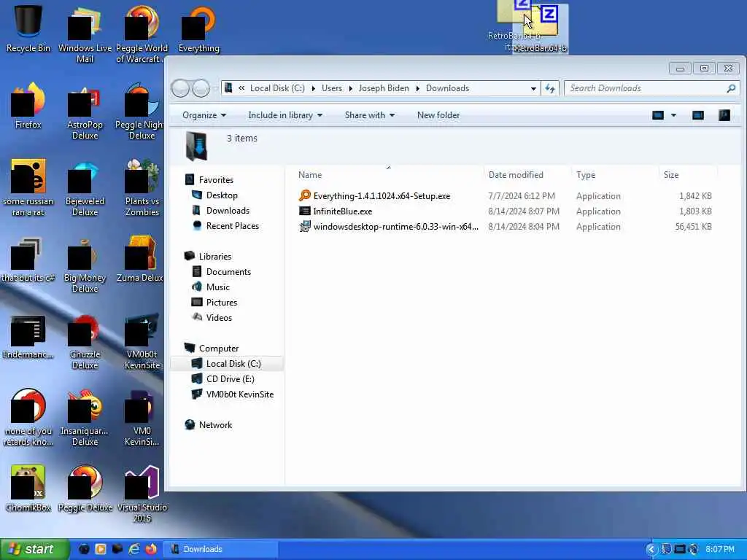
Task: Click the Chuzzle Deluxe desktop icon
Action: [85, 341]
